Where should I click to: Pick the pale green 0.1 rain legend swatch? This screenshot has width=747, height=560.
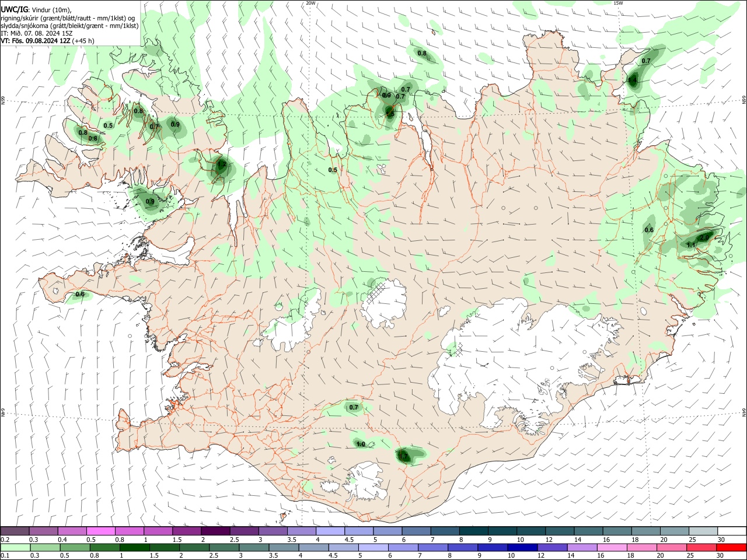[15, 547]
